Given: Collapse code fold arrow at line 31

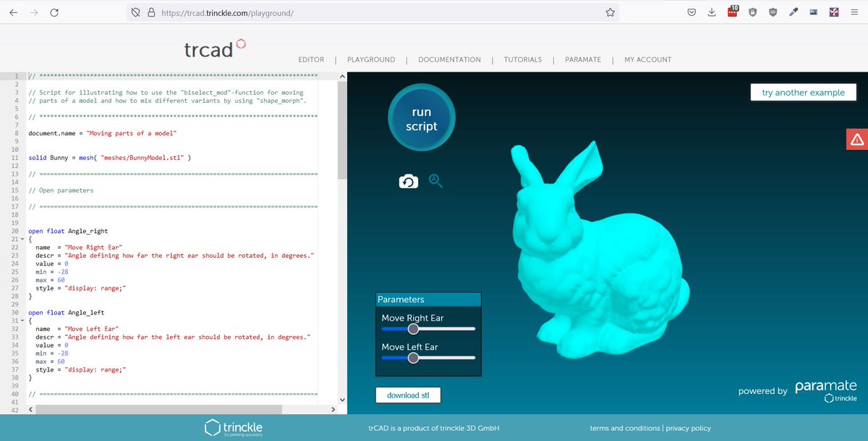Looking at the screenshot, I should coord(22,321).
